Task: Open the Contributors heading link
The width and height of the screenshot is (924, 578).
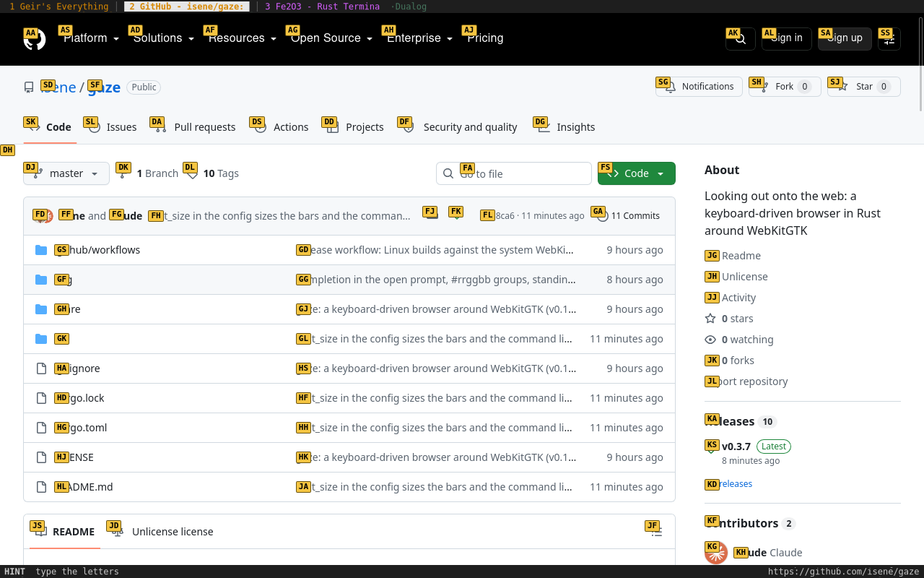Action: click(x=749, y=523)
